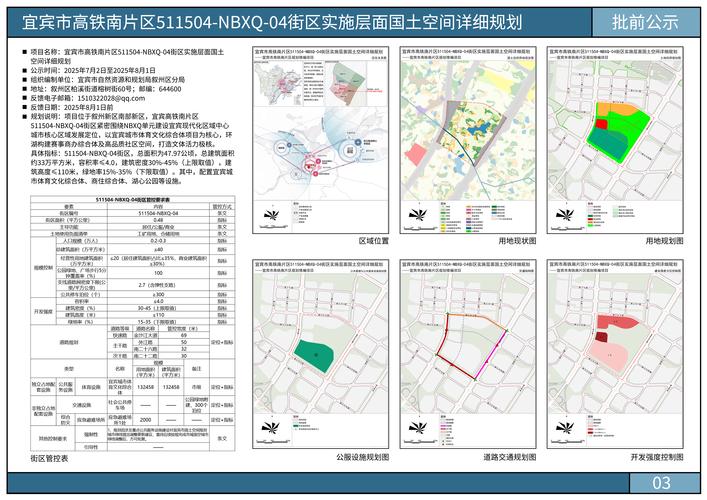Click the caption 道路交通规划图

coord(510,457)
